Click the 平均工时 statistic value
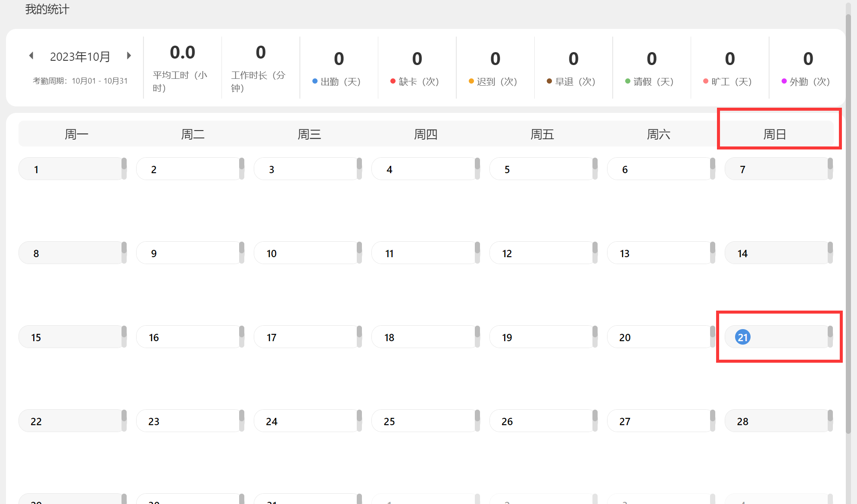The width and height of the screenshot is (857, 504). click(x=183, y=53)
